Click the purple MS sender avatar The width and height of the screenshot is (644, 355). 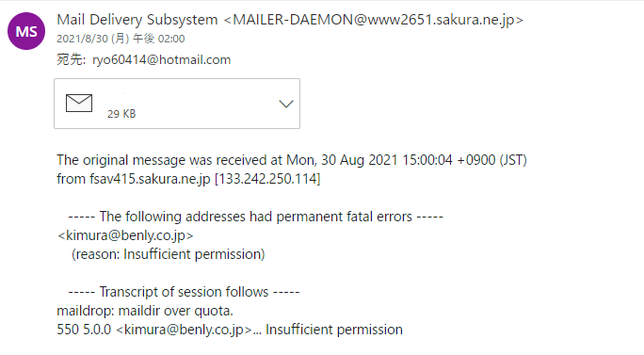[26, 31]
